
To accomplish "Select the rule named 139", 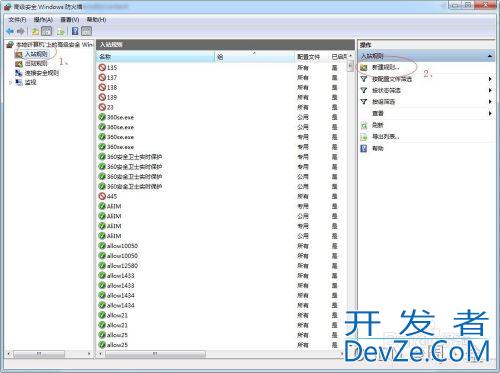I will tap(112, 97).
